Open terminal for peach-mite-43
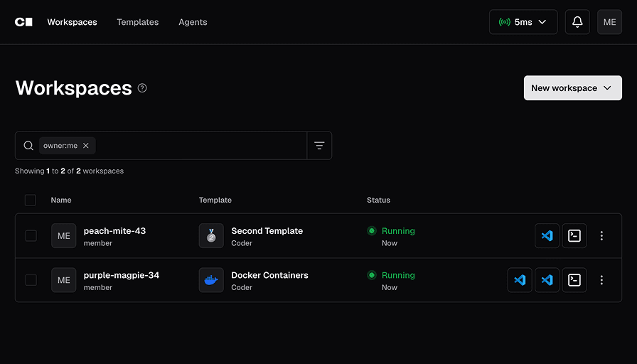Viewport: 637px width, 364px height. pos(574,235)
